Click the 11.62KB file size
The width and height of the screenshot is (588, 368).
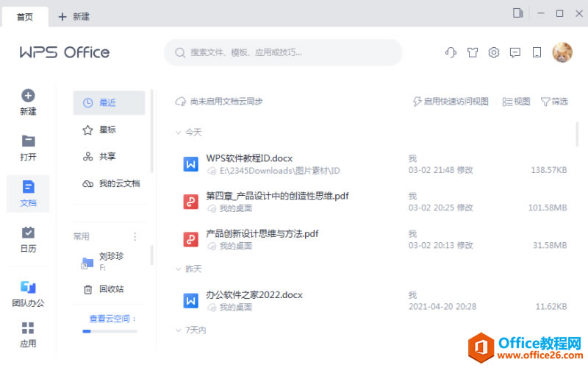pos(551,307)
